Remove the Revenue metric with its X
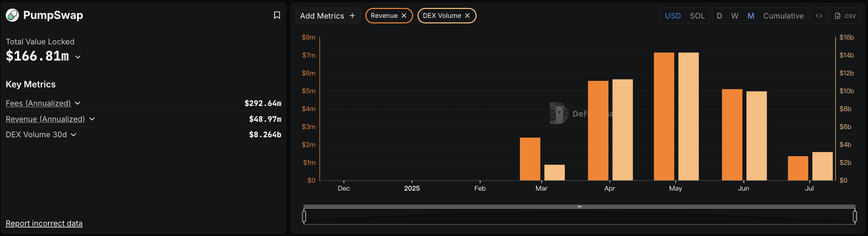Viewport: 868px width, 236px height. click(404, 16)
